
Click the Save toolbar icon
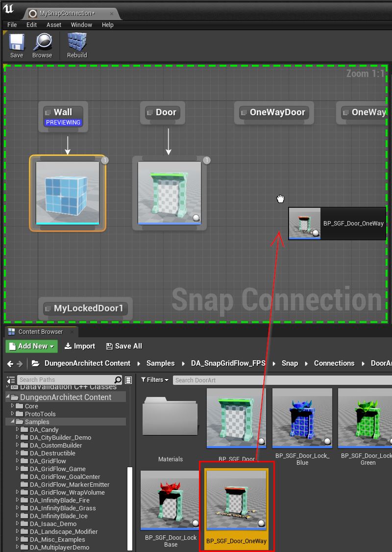17,42
